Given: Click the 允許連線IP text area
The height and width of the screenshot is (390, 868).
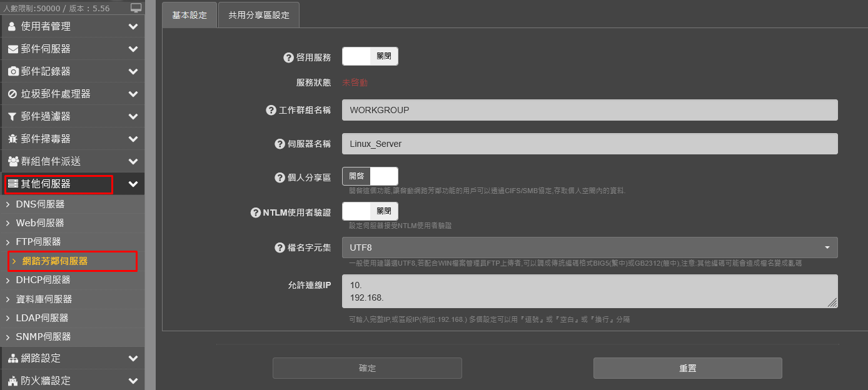Looking at the screenshot, I should (589, 291).
